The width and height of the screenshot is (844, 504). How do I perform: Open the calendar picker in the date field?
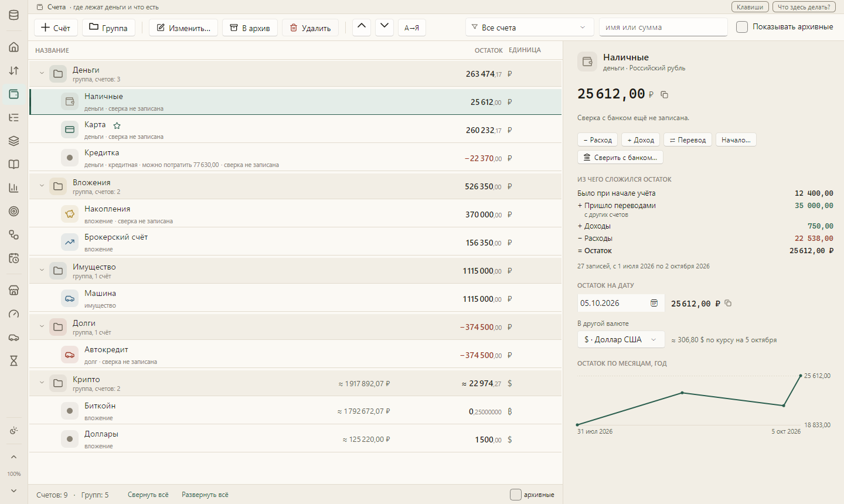[654, 303]
